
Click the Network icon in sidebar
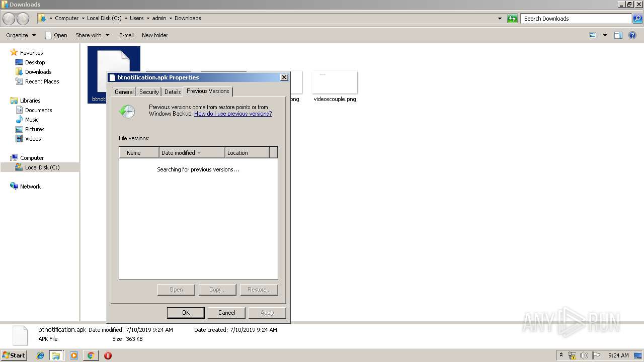[x=14, y=187]
